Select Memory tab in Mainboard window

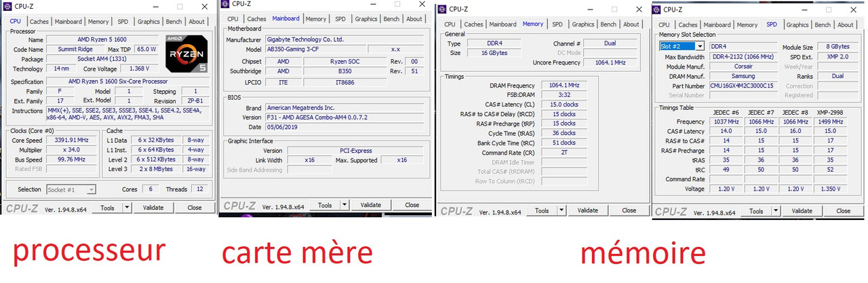[315, 19]
